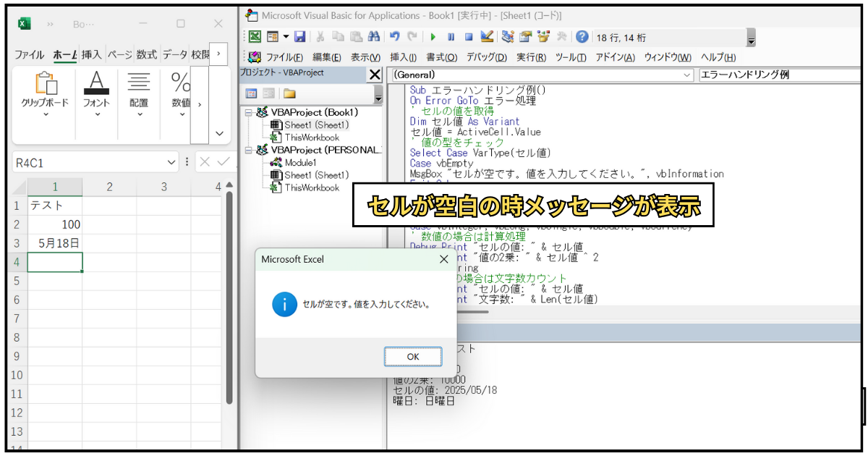Image resolution: width=868 pixels, height=456 pixels.
Task: Click the Run Sub (play) toolbar icon
Action: (433, 37)
